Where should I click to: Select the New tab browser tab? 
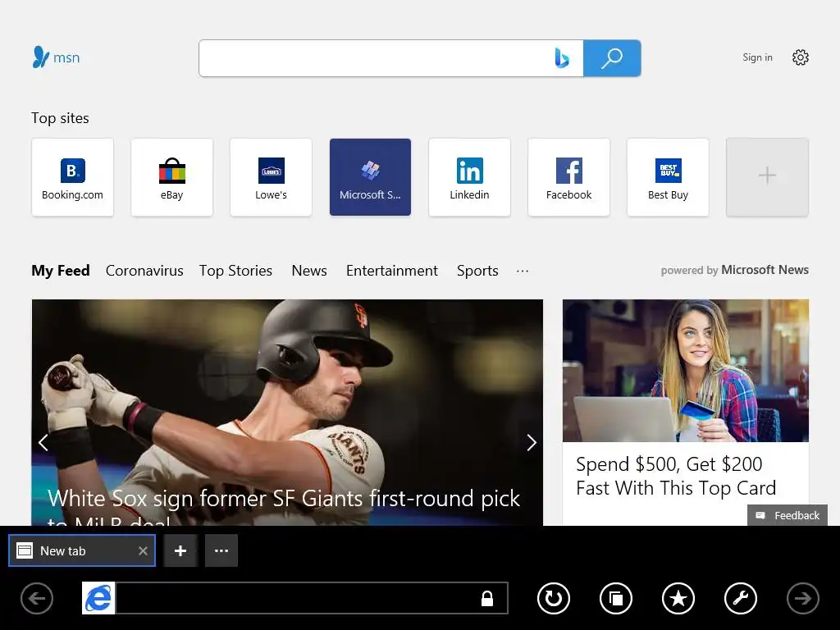click(82, 550)
